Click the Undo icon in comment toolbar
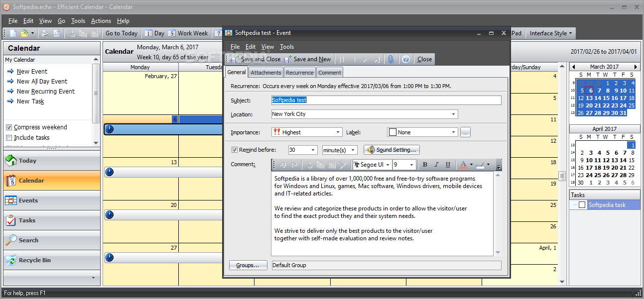This screenshot has width=644, height=299. pyautogui.click(x=283, y=165)
